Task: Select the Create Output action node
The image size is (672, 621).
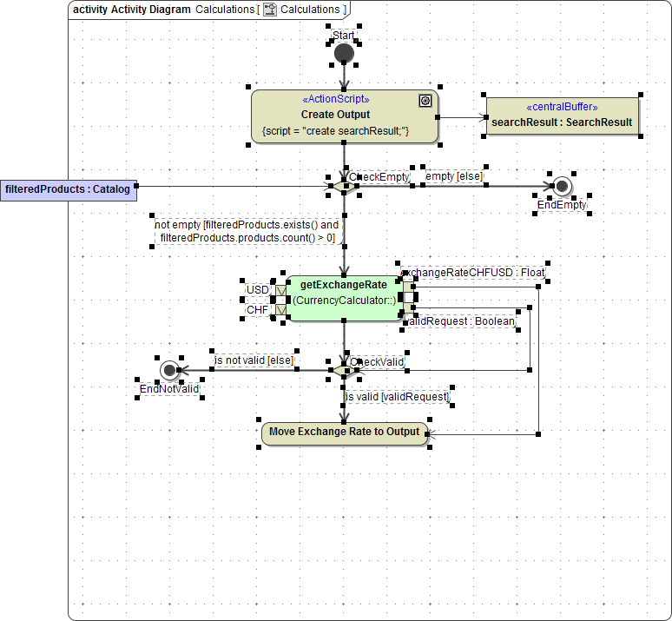Action: click(345, 116)
